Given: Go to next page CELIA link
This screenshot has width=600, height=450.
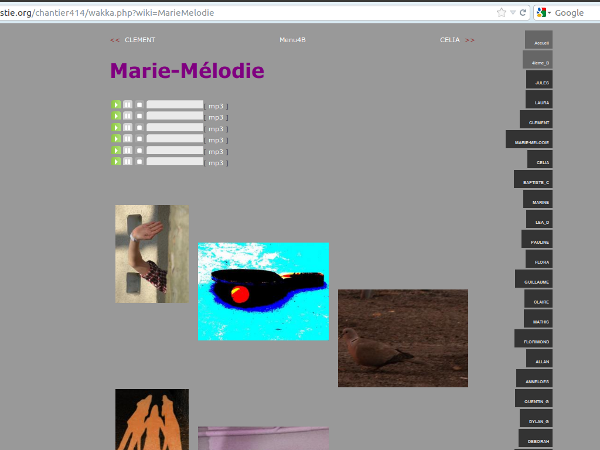Looking at the screenshot, I should pos(450,40).
